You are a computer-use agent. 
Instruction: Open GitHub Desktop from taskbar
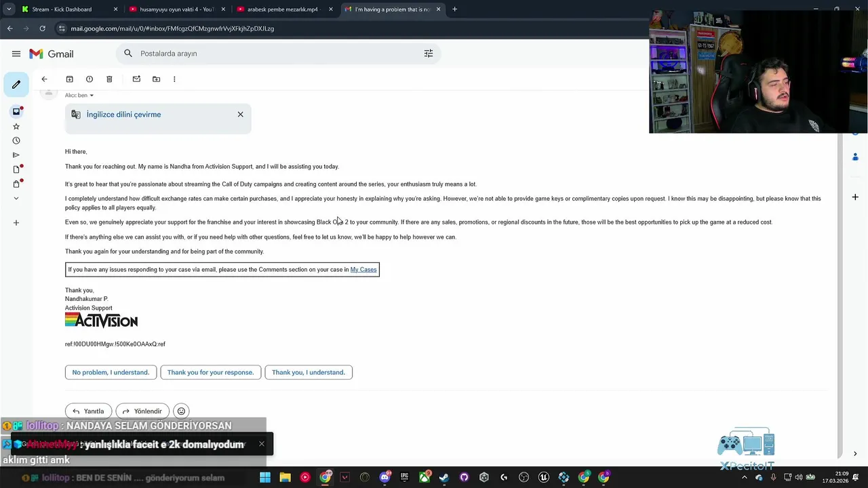(464, 477)
